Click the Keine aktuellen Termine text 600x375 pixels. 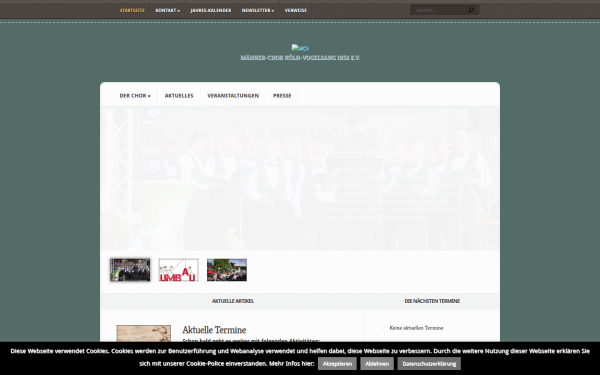click(416, 328)
